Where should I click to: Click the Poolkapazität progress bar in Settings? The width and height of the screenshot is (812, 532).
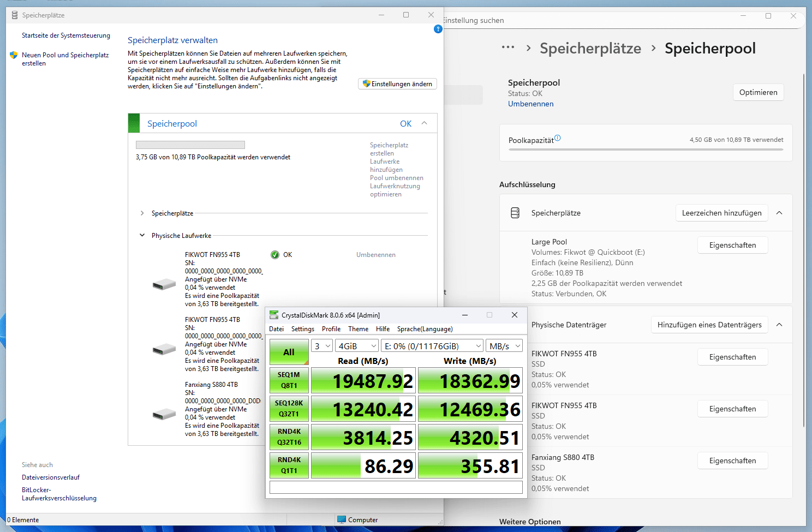[646, 150]
